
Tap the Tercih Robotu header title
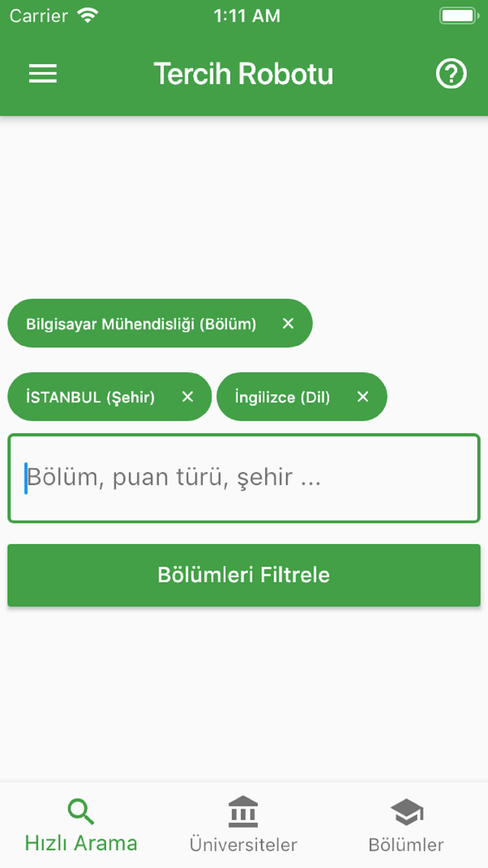click(x=244, y=74)
